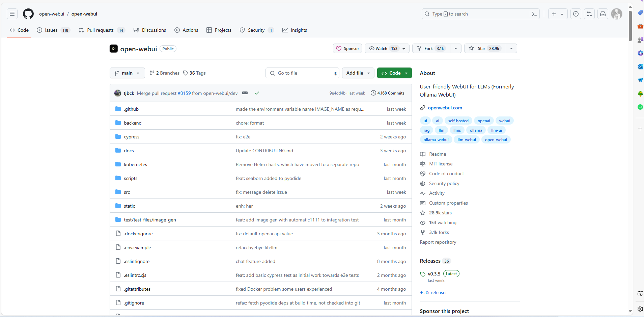Open the Discussions tab
Viewport: 644px width, 317px height.
point(150,30)
